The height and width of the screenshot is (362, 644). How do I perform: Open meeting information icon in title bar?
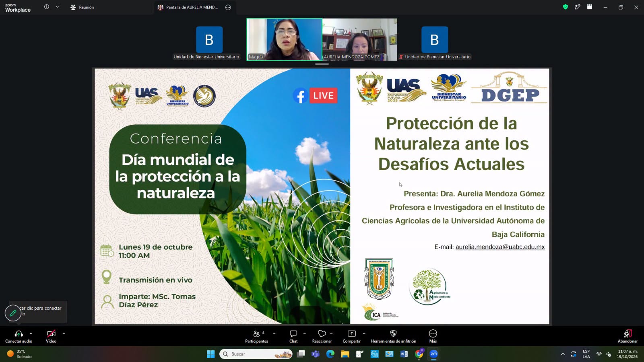(x=47, y=7)
